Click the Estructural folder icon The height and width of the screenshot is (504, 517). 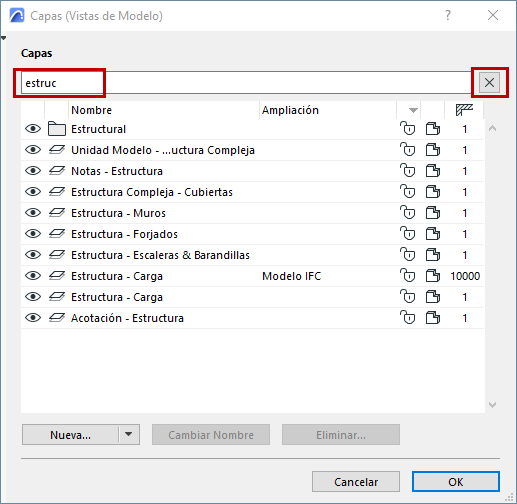coord(57,129)
